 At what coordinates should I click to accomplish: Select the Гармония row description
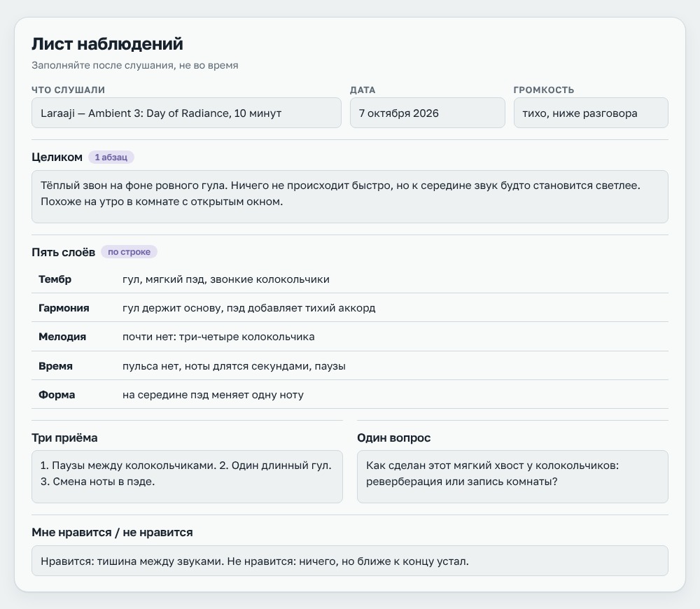(248, 308)
